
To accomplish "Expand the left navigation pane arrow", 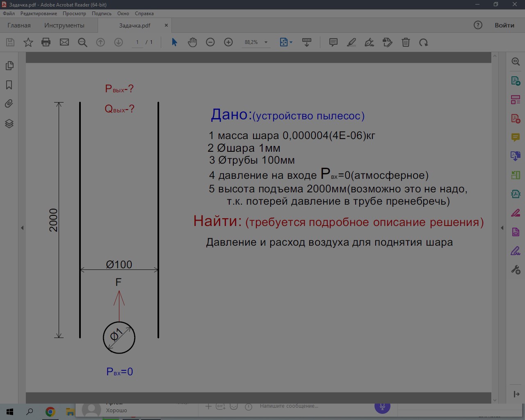I will coord(22,228).
